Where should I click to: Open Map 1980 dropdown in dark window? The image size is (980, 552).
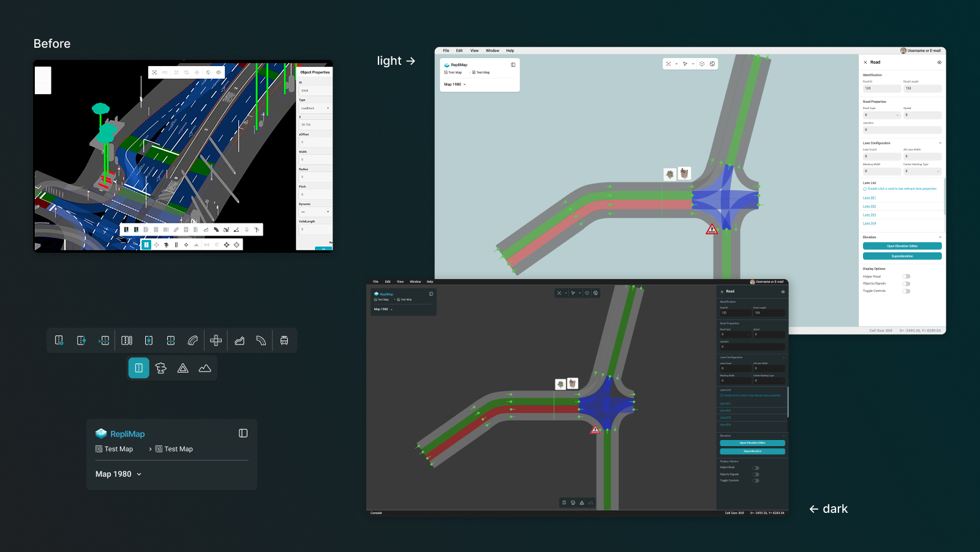[383, 309]
